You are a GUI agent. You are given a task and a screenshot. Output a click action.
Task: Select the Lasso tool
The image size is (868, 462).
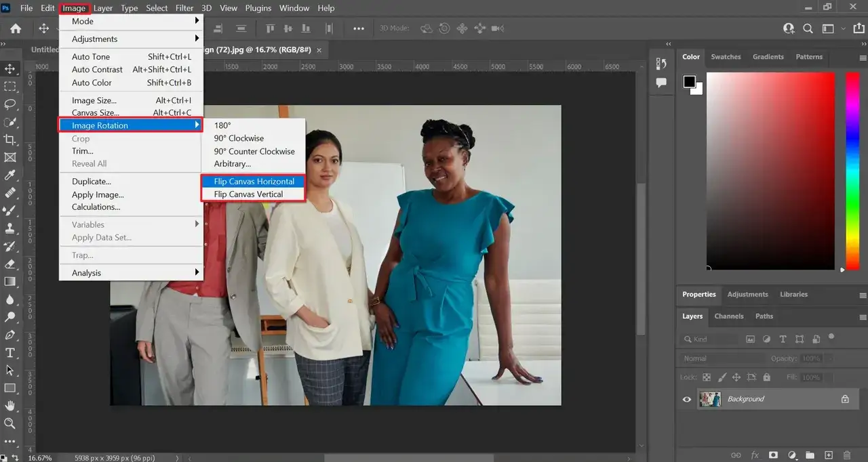pyautogui.click(x=10, y=104)
